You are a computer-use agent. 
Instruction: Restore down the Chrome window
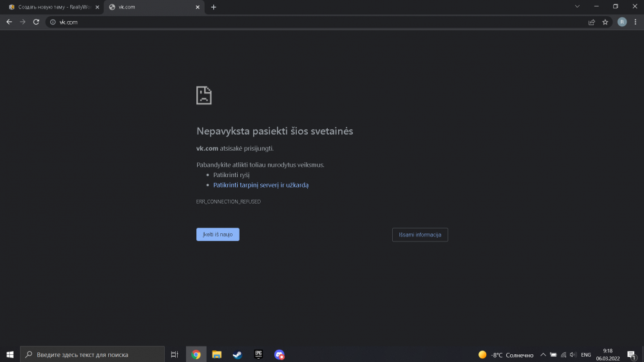click(x=615, y=6)
